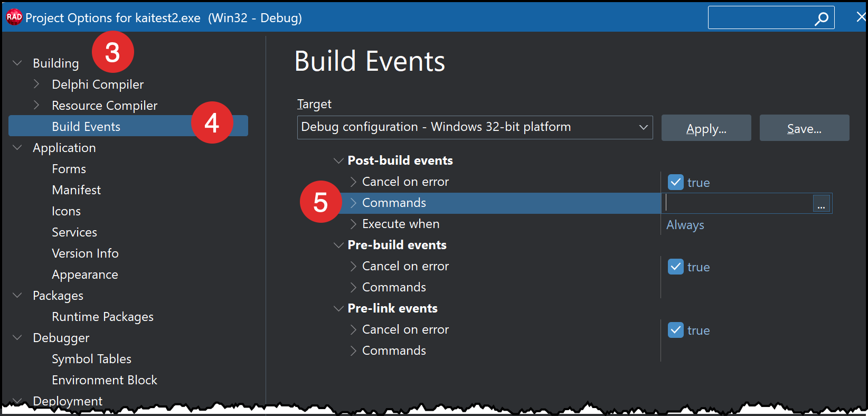Collapse the Building tree node

17,63
